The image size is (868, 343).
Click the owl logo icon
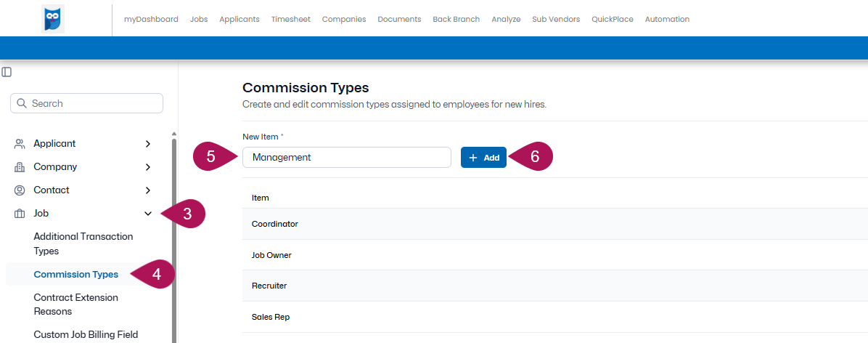54,19
